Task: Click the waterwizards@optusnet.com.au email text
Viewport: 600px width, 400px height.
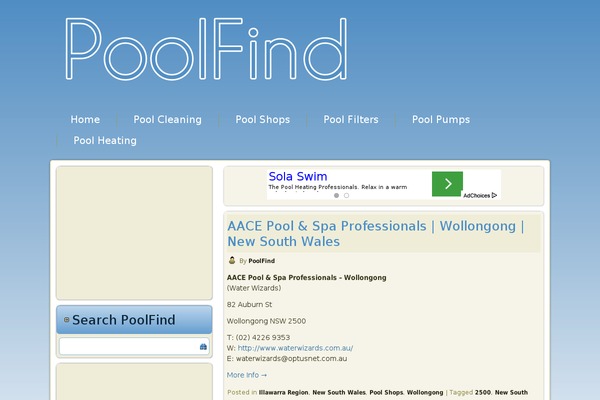Action: (291, 359)
